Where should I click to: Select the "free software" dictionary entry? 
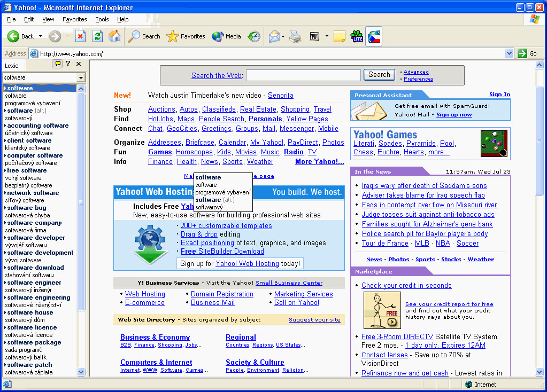click(27, 170)
